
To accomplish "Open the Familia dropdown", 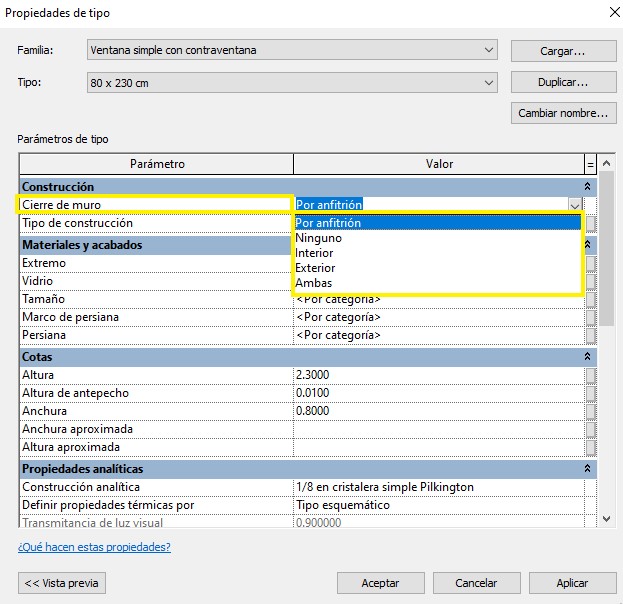I will click(x=488, y=50).
